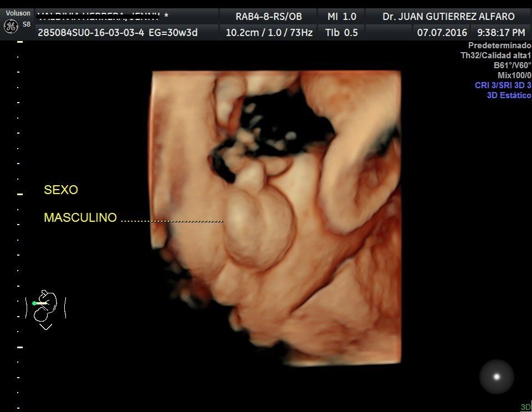Click the TIb 0.5 value
The width and height of the screenshot is (532, 412).
point(341,33)
